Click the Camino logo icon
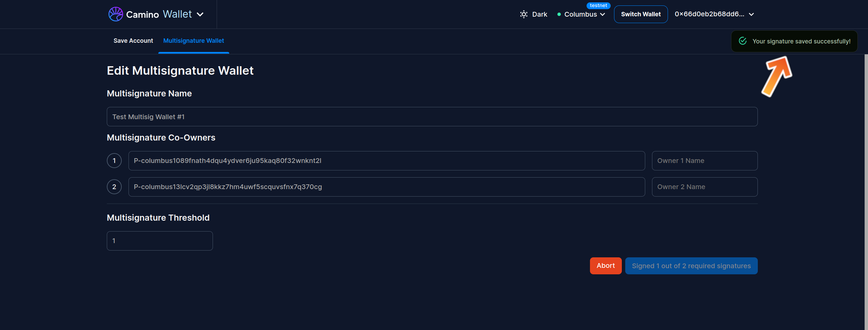The height and width of the screenshot is (330, 868). point(116,14)
